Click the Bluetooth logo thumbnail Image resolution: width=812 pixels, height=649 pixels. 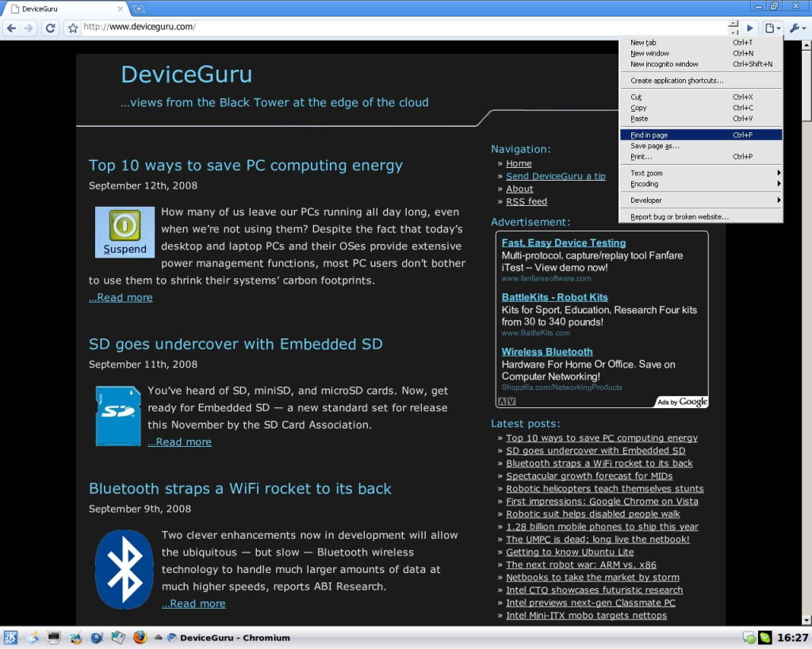[x=124, y=569]
